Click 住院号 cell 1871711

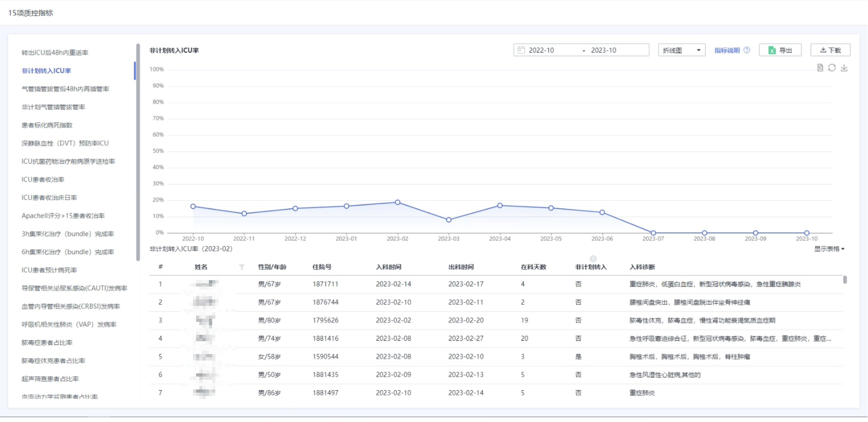pyautogui.click(x=325, y=284)
